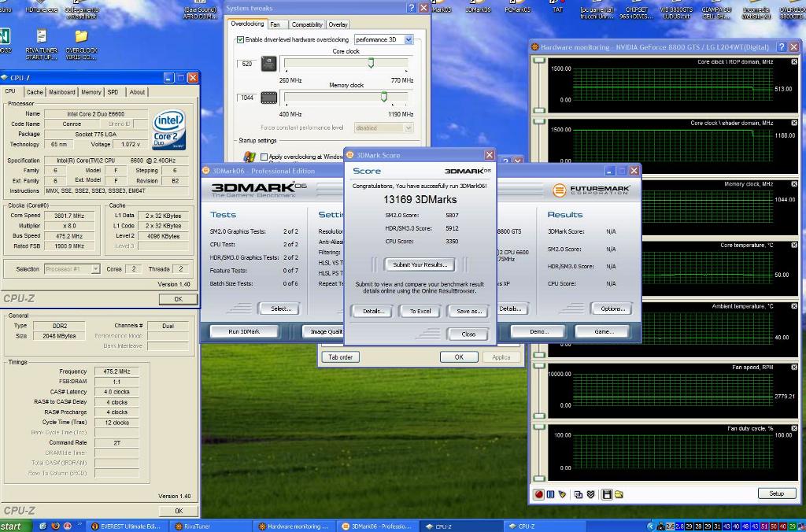
Task: Switch to EVEREST Ultimate Edition in the taskbar
Action: [127, 526]
